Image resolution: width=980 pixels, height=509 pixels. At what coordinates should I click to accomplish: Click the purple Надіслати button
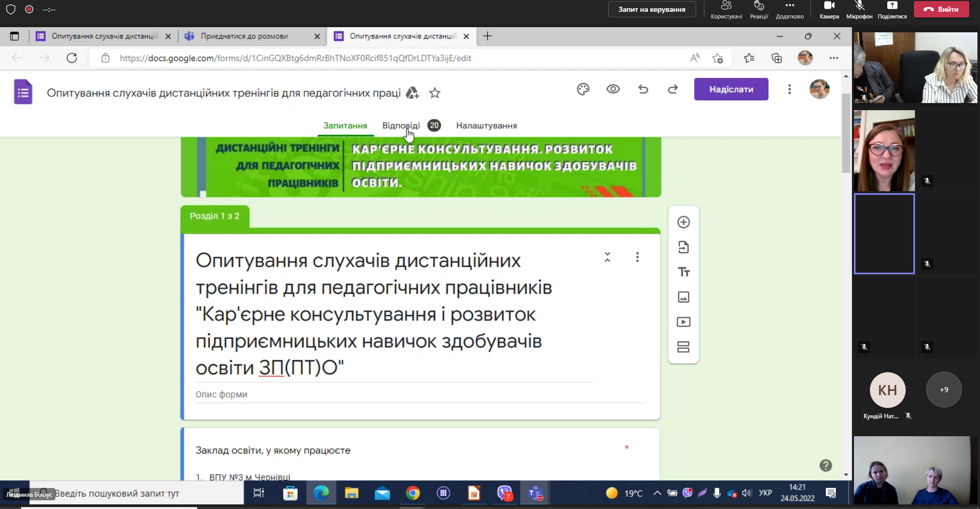point(731,89)
